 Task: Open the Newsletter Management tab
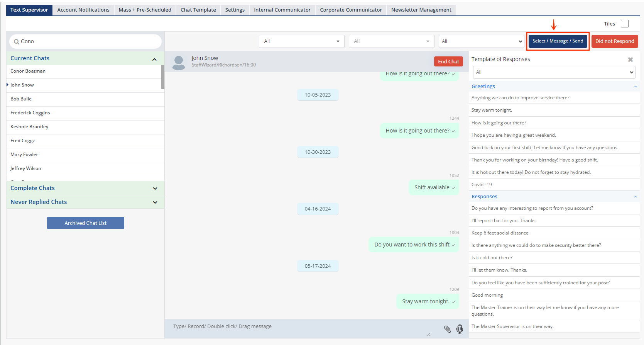pos(421,10)
